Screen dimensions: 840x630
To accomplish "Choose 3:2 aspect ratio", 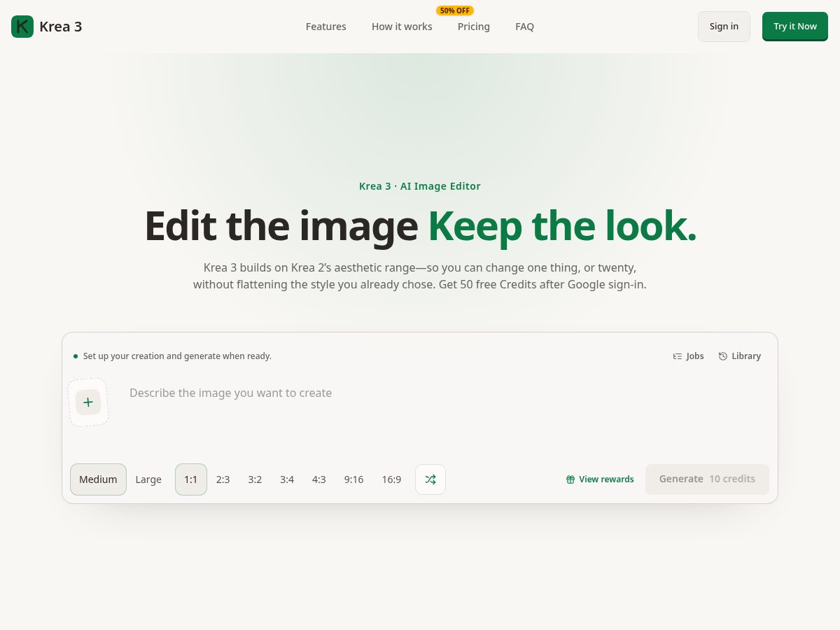I will point(255,479).
